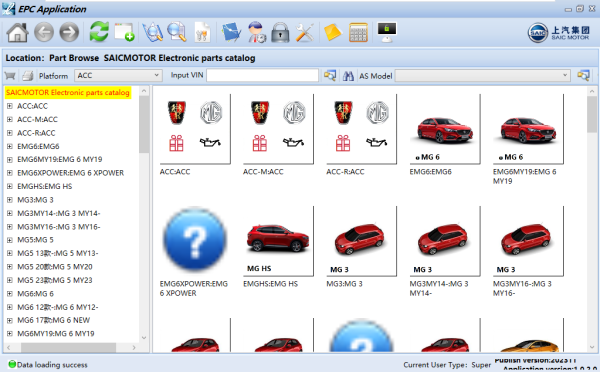Viewport: 600px width, 372px height.
Task: Open the MG3MY16- car thumbnail
Action: pos(528,241)
